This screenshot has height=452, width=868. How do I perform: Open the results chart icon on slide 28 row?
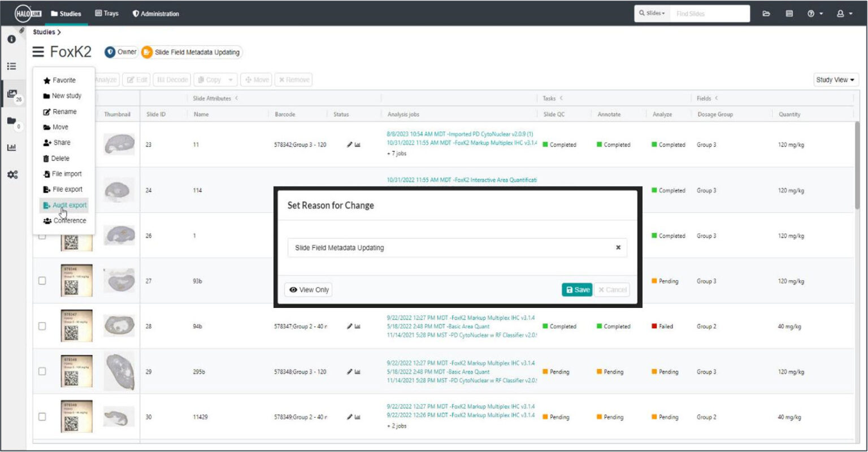click(x=357, y=326)
